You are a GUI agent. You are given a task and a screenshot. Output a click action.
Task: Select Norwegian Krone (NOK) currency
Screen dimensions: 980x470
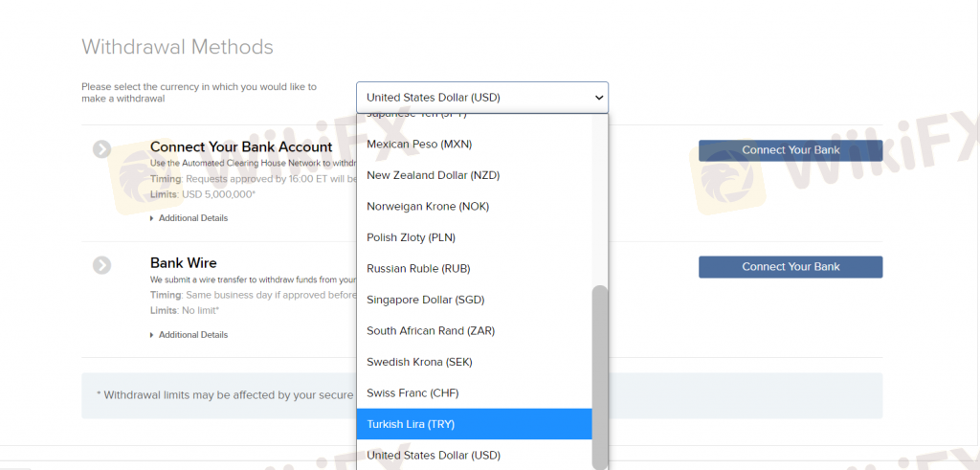click(426, 206)
